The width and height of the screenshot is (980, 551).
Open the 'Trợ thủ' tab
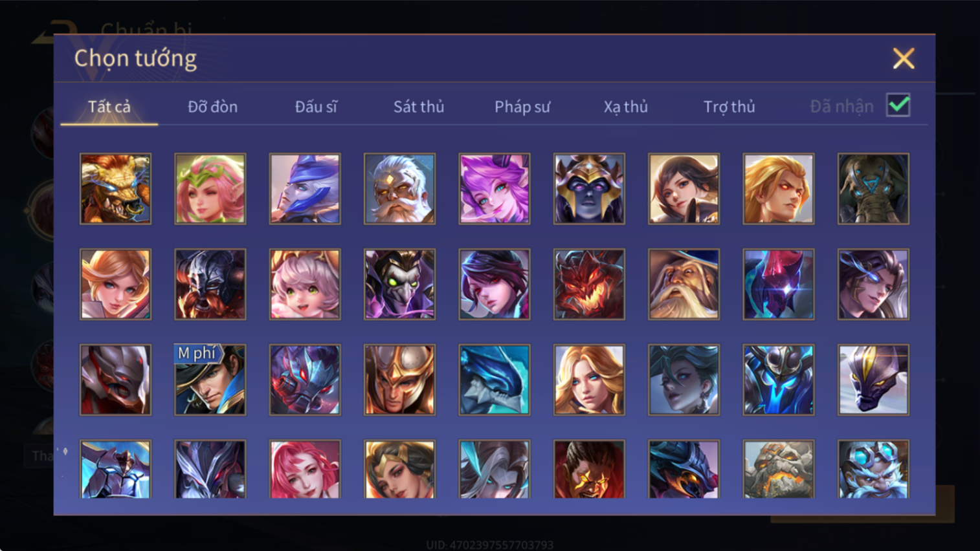729,107
